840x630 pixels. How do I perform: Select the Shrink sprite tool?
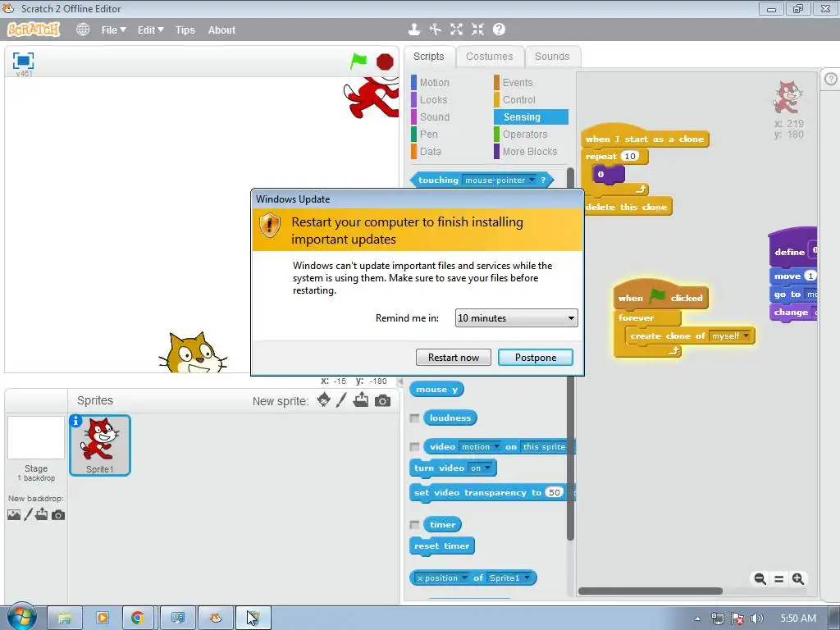click(478, 30)
